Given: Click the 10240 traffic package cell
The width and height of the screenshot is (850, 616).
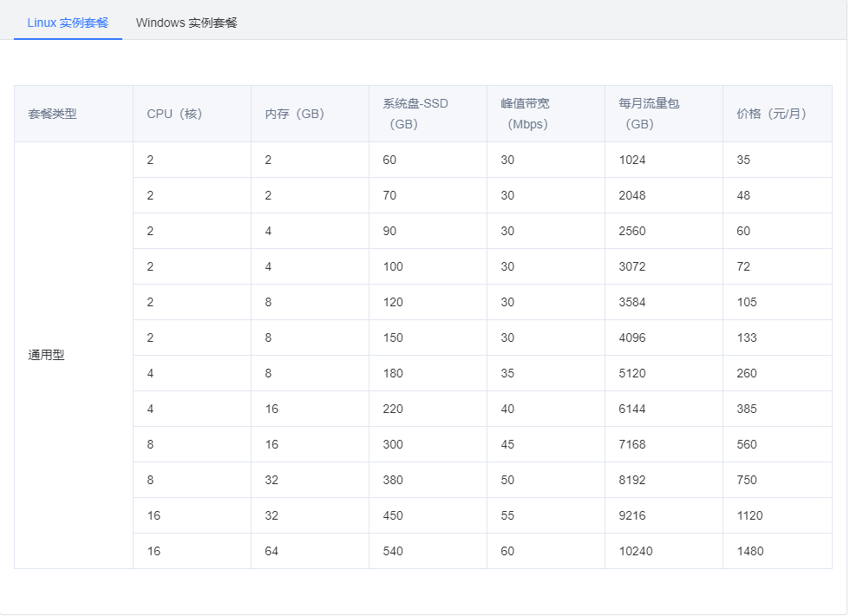Looking at the screenshot, I should (x=636, y=551).
